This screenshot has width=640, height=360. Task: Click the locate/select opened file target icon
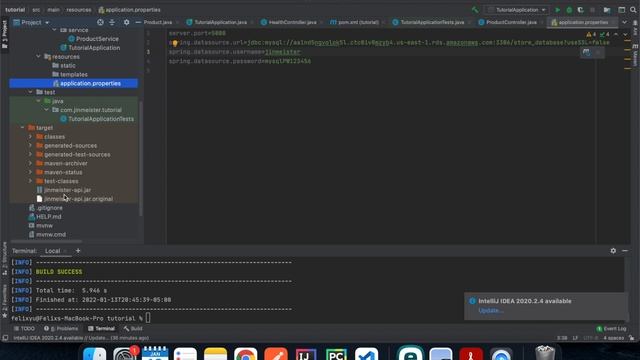(100, 22)
